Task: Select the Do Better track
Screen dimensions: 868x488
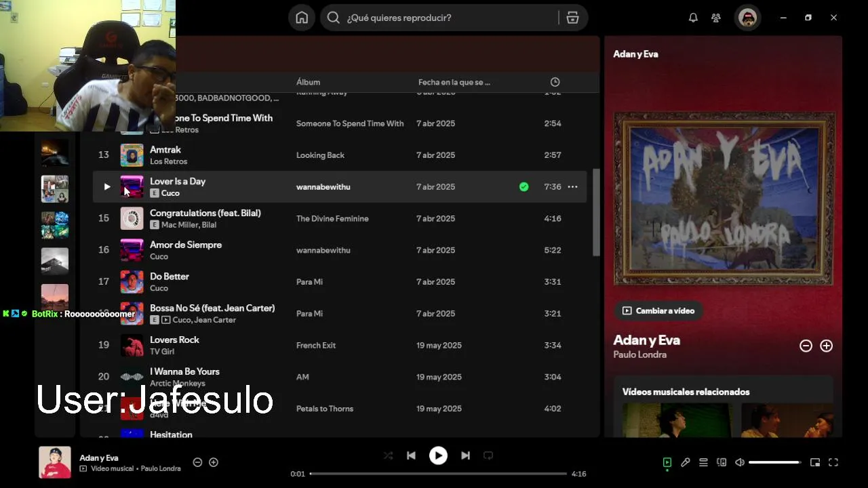Action: point(170,277)
